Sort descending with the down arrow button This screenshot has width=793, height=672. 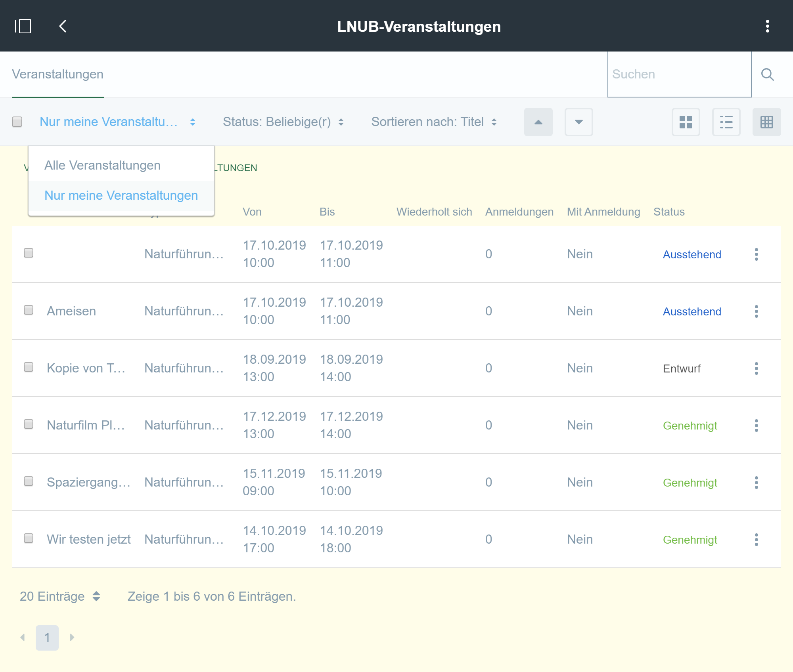(x=578, y=122)
